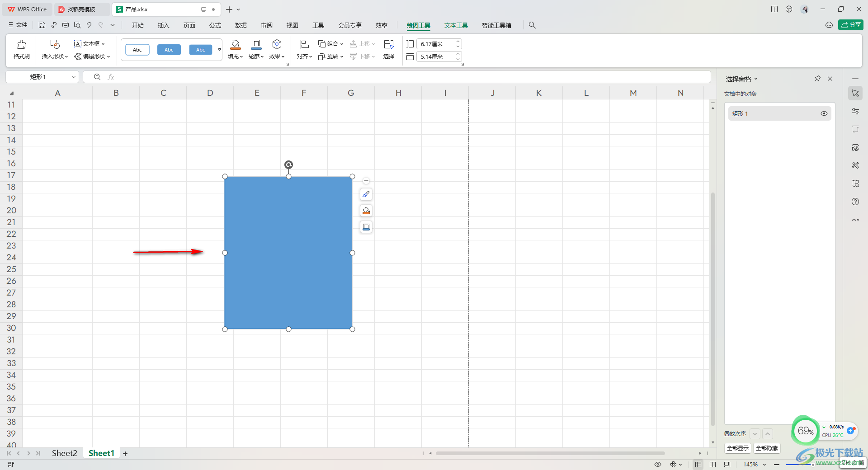
Task: Move object down with the 叠放次序 down arrow
Action: pyautogui.click(x=755, y=434)
